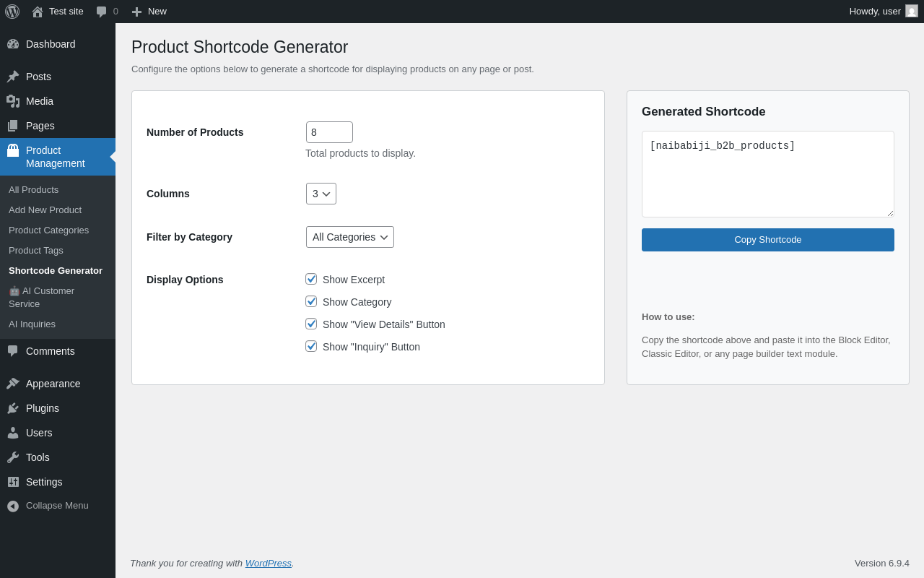Click the WordPress logo icon
The height and width of the screenshot is (578, 924).
pos(12,12)
